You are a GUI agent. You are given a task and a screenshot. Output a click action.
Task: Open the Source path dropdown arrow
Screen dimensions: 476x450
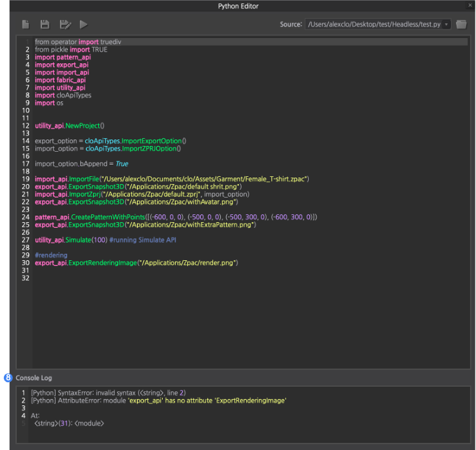pos(446,25)
